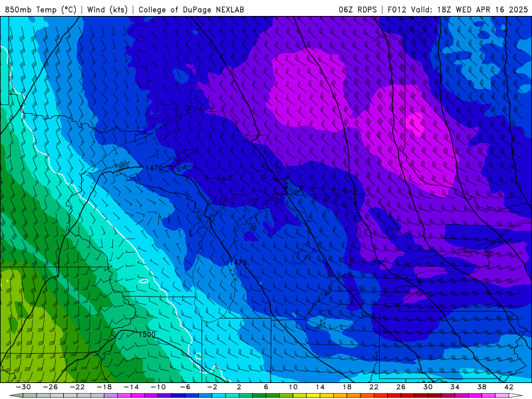The image size is (532, 399).
Task: Click the 'F012' forecast hour label
Action: pos(397,10)
